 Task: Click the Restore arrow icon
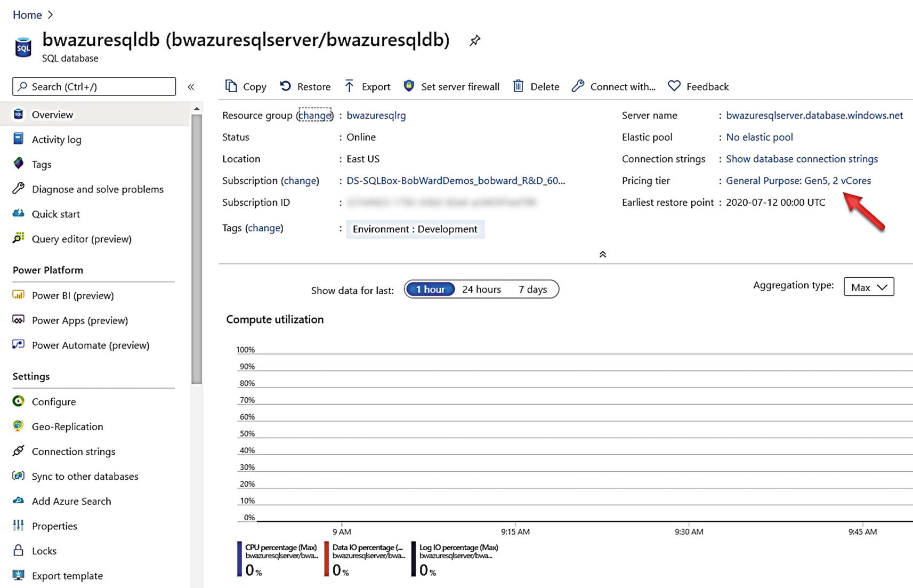tap(286, 86)
